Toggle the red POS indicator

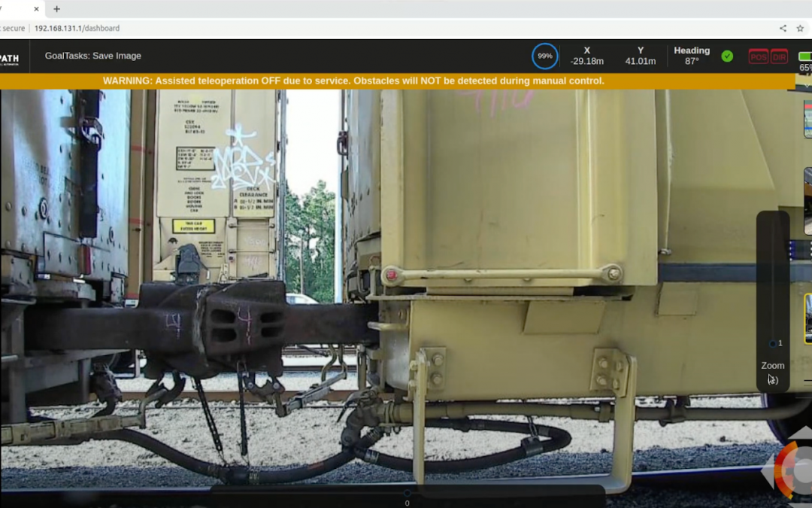[x=758, y=57]
